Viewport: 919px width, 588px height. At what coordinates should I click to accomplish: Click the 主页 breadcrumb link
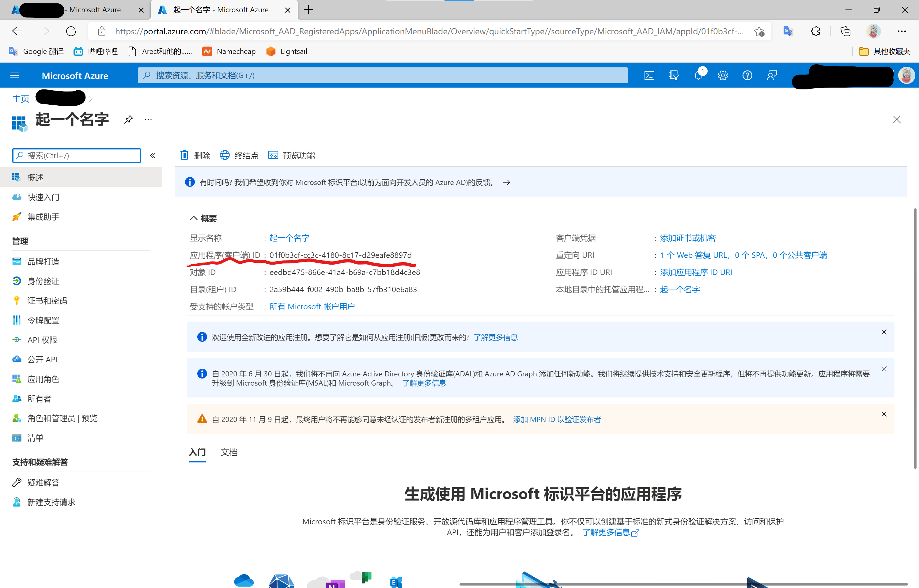point(21,99)
